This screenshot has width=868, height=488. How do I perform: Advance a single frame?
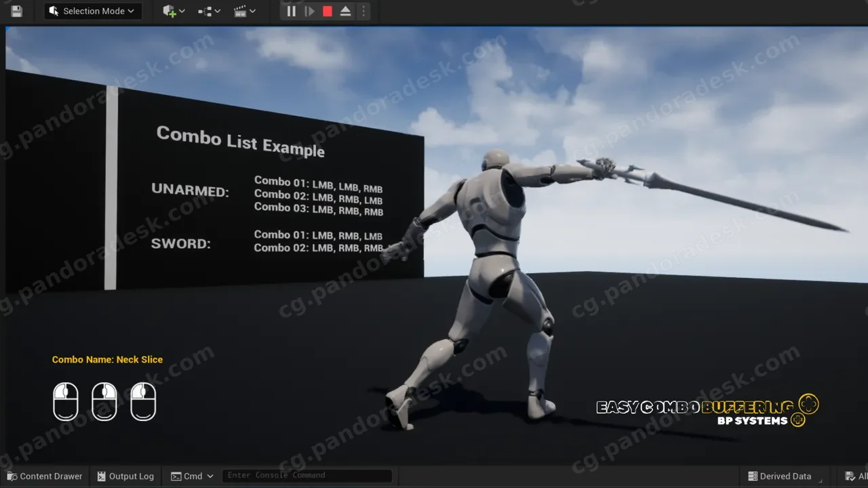pos(309,11)
